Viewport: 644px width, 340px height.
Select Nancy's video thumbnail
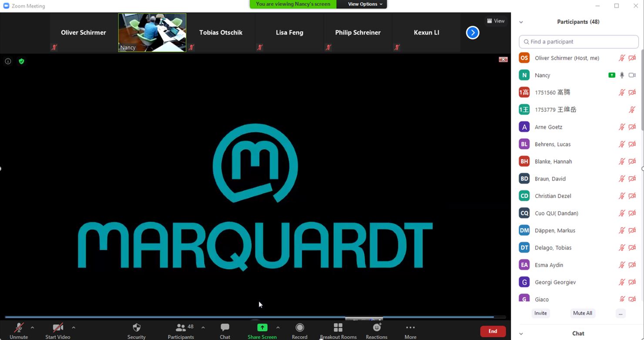coord(152,33)
